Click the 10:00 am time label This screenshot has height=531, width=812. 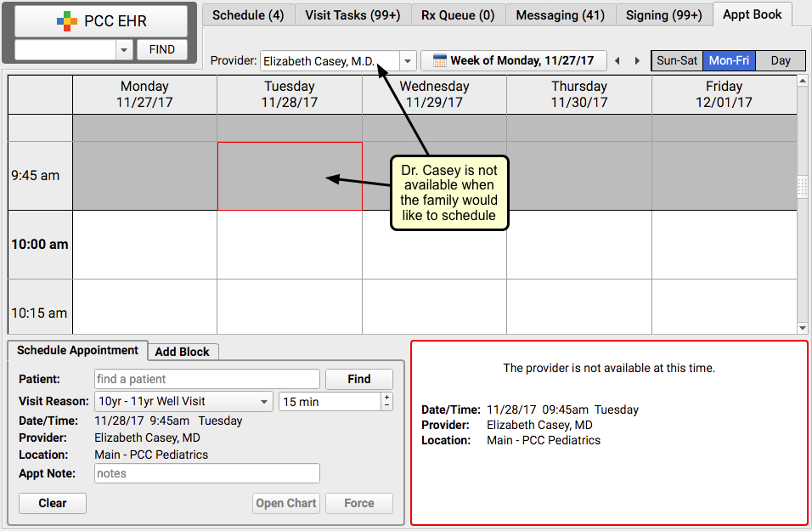tap(40, 245)
